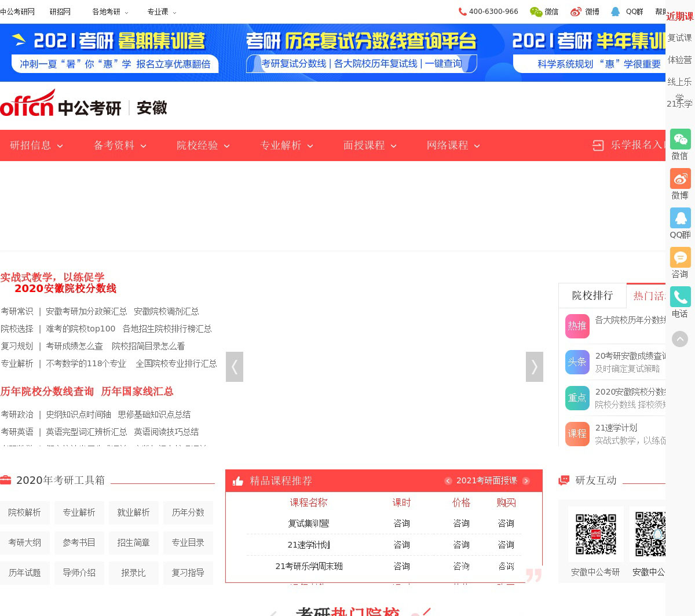Screen dimensions: 695x616
Task: Click the 热推 badge icon
Action: click(x=577, y=326)
